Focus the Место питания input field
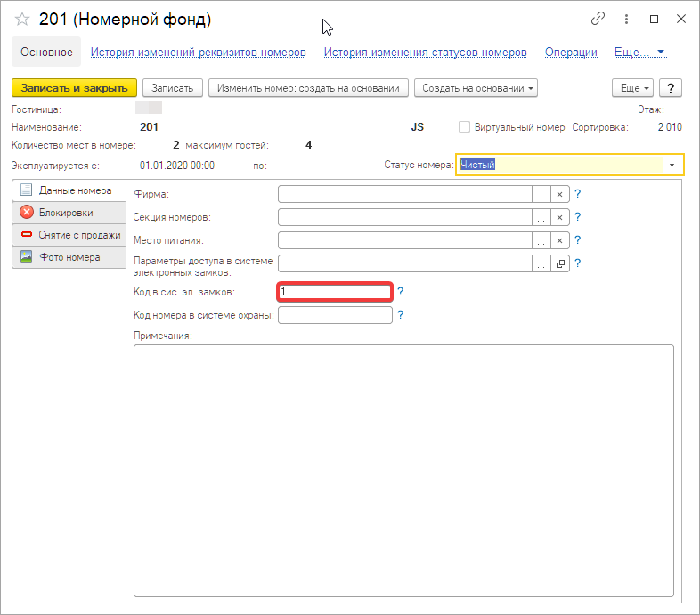This screenshot has width=700, height=615. pyautogui.click(x=405, y=241)
